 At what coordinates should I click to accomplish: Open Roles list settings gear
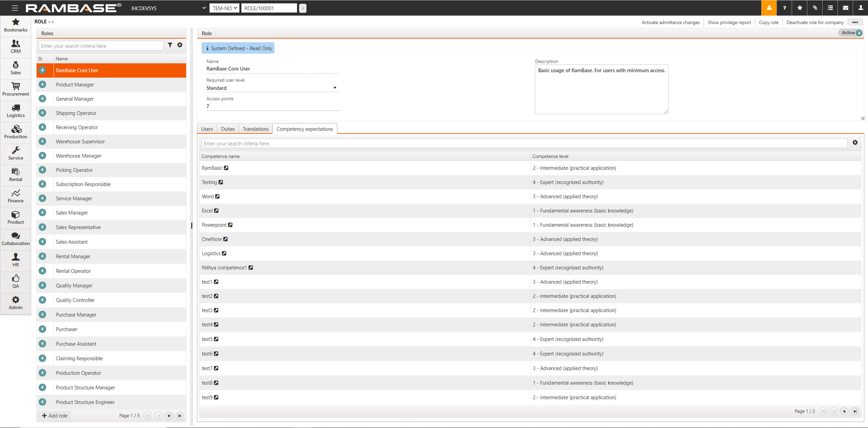[180, 45]
